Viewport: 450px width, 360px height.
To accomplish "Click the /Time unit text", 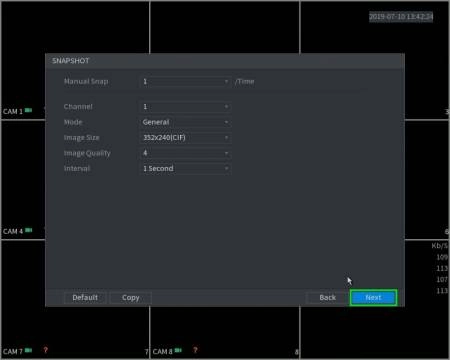I will 245,81.
